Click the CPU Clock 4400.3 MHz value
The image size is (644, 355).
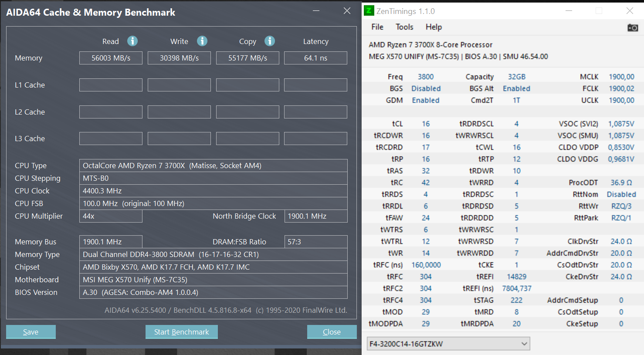point(214,191)
